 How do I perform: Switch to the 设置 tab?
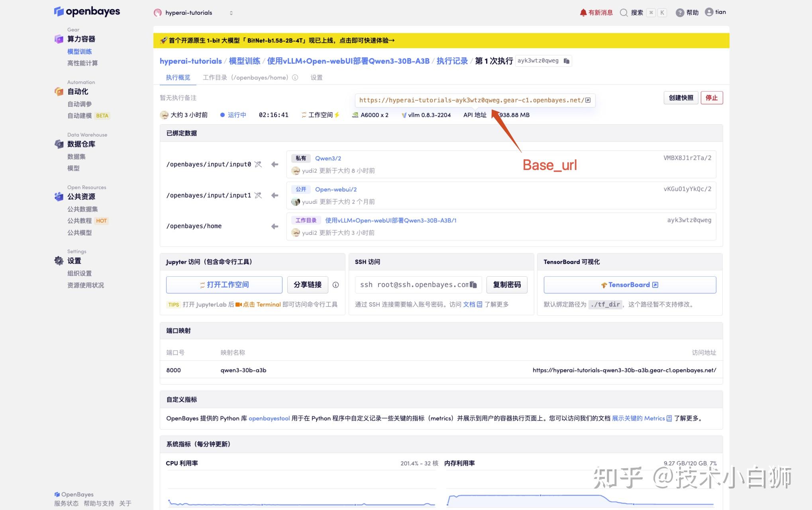point(316,77)
